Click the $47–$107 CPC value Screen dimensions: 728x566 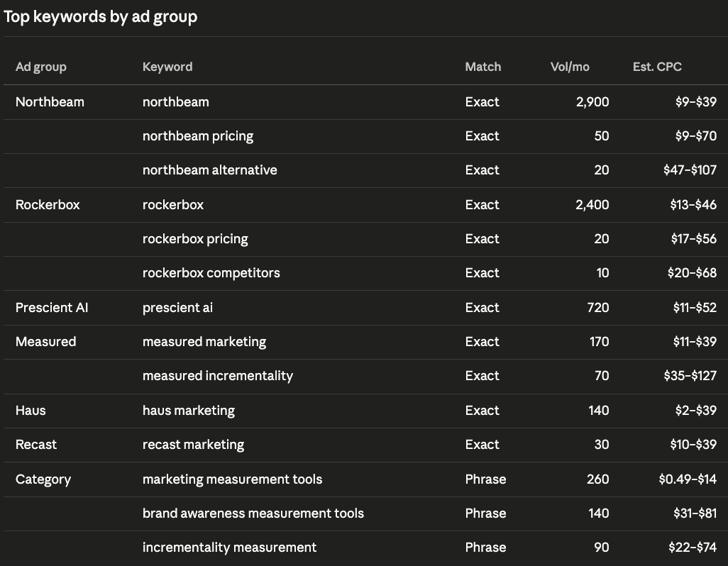(690, 170)
